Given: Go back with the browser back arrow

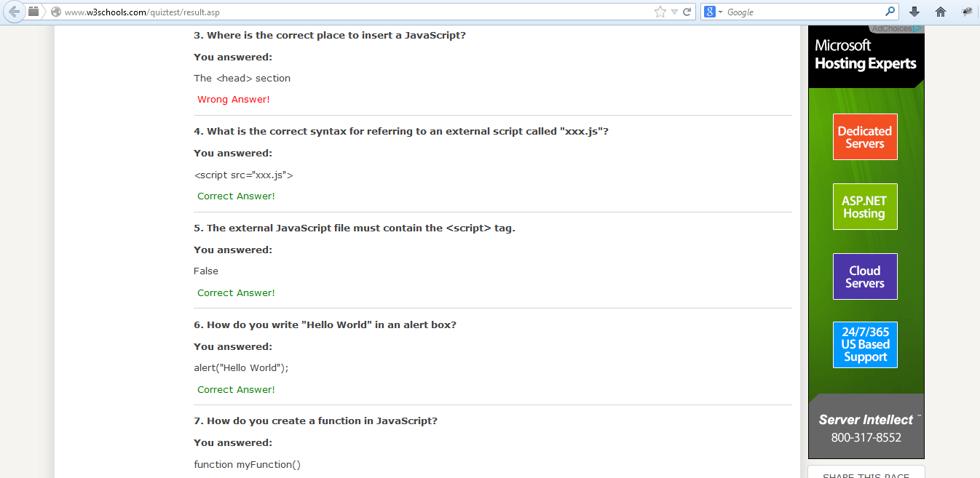Looking at the screenshot, I should pos(13,12).
